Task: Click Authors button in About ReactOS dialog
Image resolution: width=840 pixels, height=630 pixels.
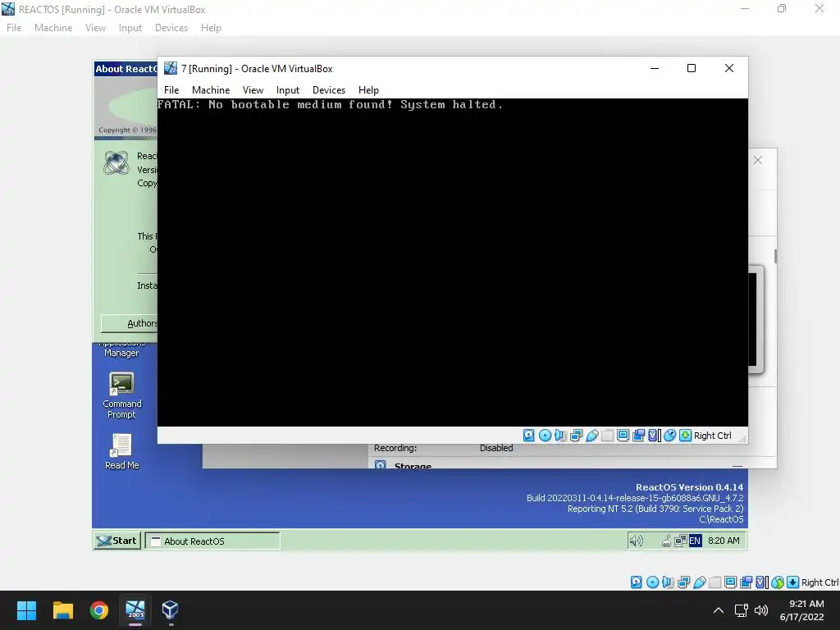Action: (129, 323)
